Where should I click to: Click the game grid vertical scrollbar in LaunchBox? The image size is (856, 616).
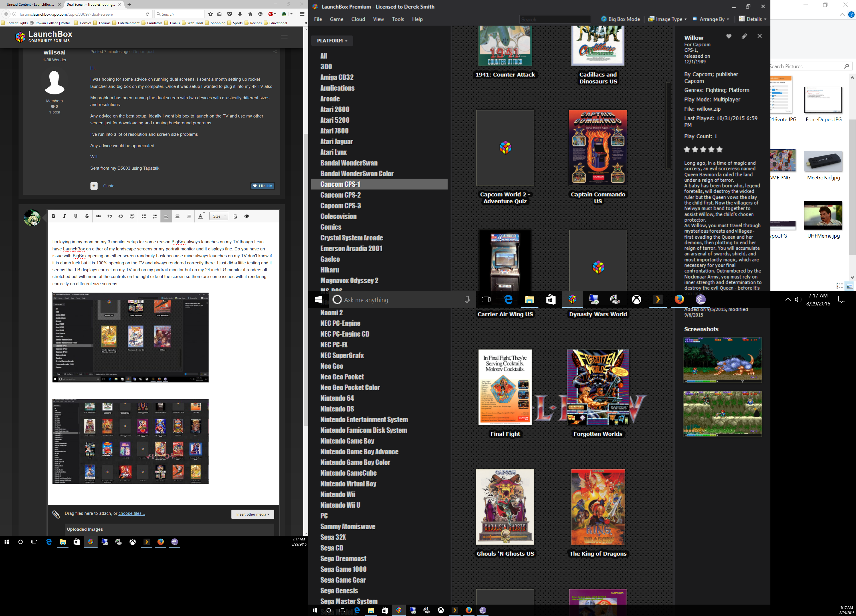668,125
